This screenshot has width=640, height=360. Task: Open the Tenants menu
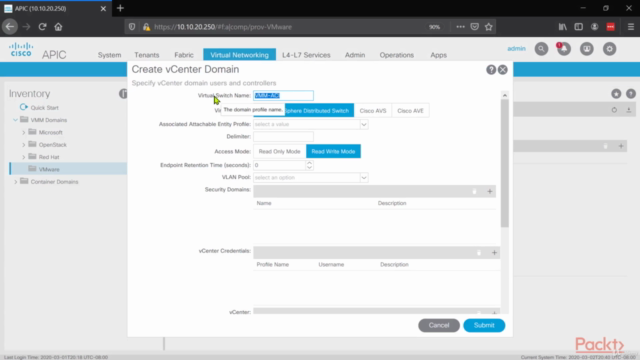pyautogui.click(x=147, y=55)
